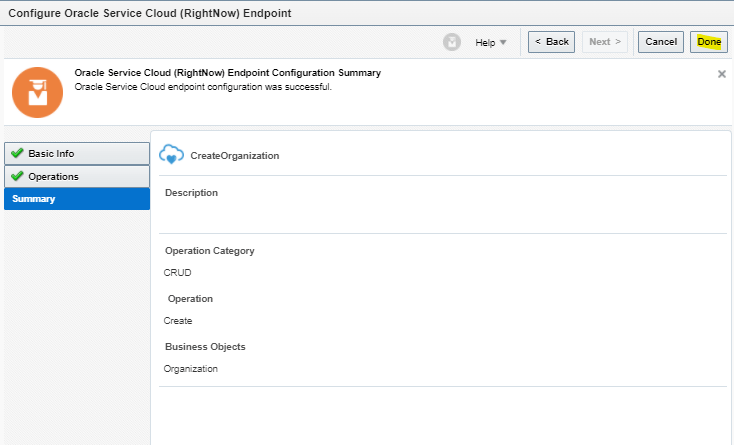Click the disabled Next button
The width and height of the screenshot is (734, 445).
click(x=606, y=42)
